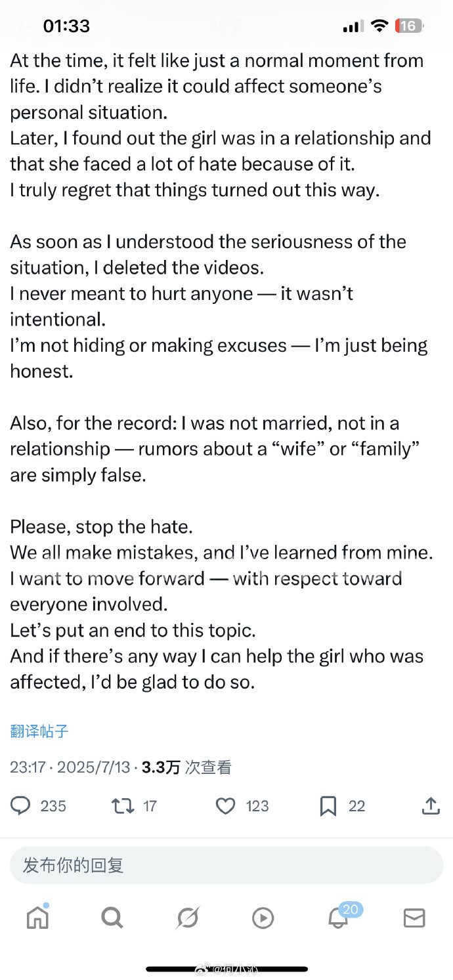Bookmark this post
This screenshot has height=980, width=453.
click(x=328, y=806)
